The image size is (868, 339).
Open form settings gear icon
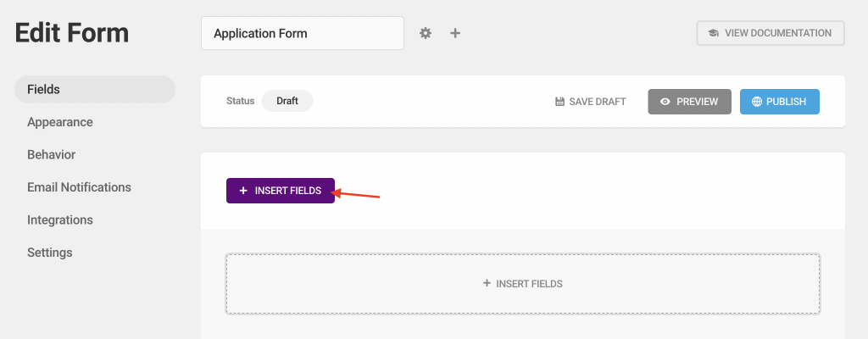pyautogui.click(x=426, y=33)
